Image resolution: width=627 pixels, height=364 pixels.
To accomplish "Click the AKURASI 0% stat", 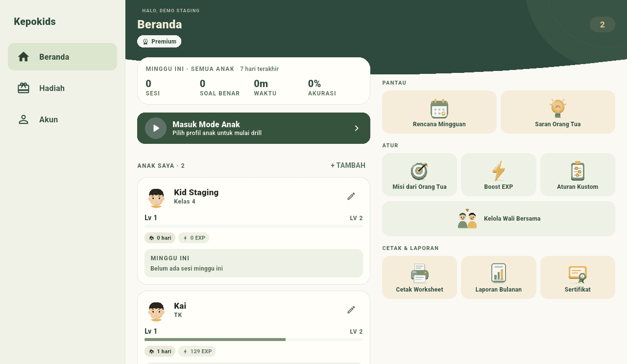I will pos(322,88).
